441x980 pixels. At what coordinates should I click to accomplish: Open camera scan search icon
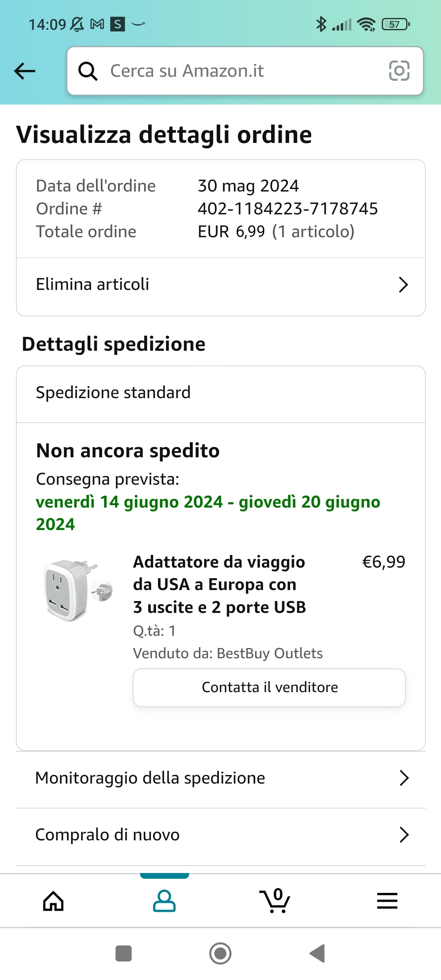[x=399, y=71]
